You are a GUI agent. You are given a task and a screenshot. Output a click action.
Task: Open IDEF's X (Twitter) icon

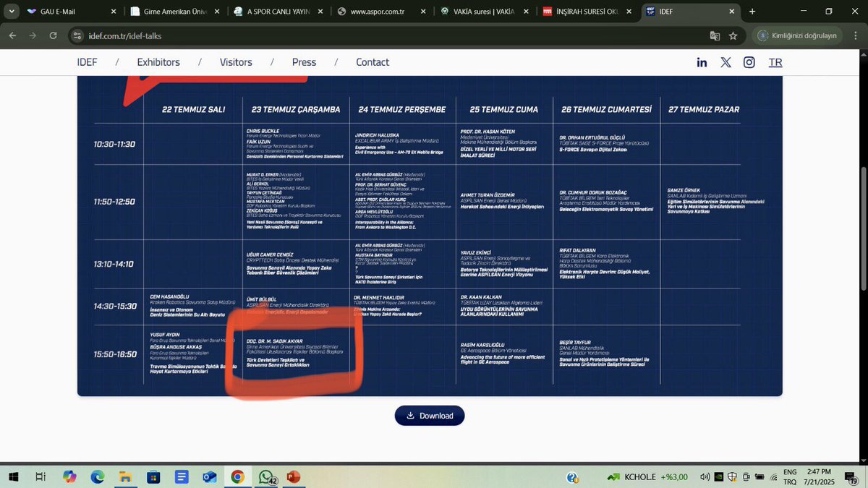tap(726, 62)
